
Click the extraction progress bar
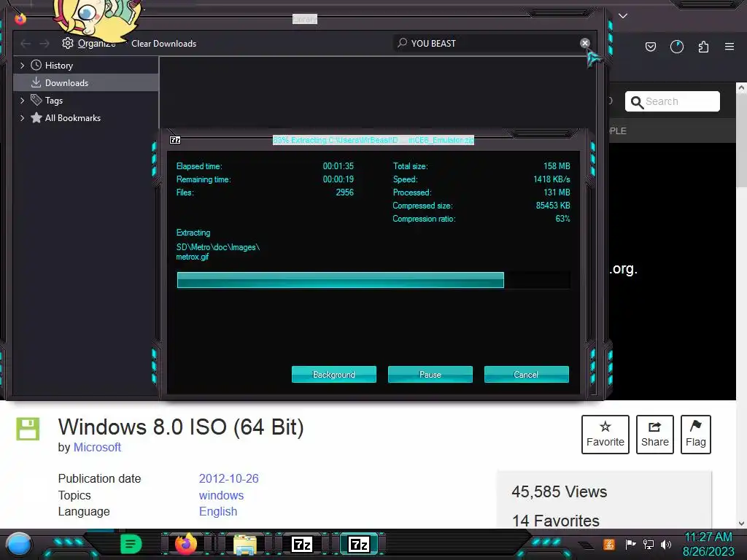(x=373, y=280)
